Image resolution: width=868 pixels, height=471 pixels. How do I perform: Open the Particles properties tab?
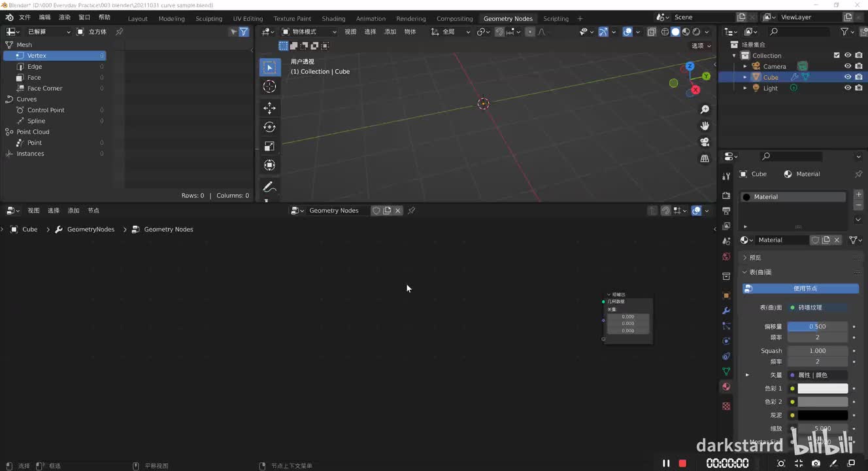pos(726,326)
